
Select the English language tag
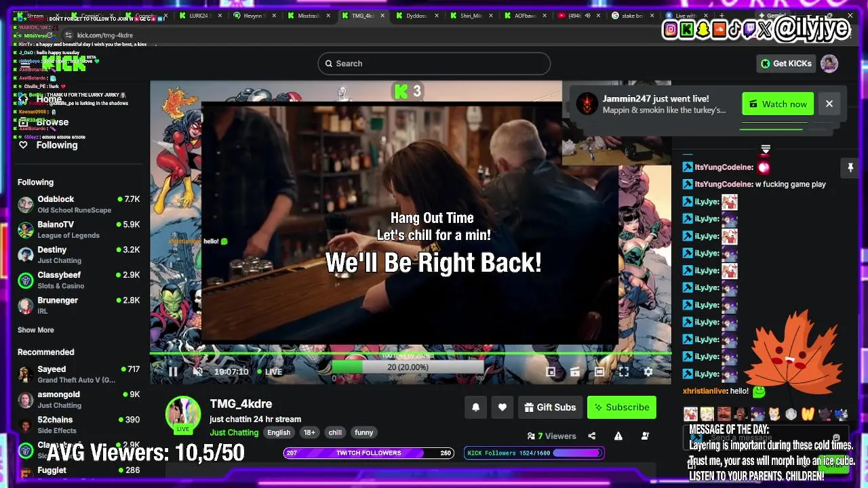click(279, 432)
